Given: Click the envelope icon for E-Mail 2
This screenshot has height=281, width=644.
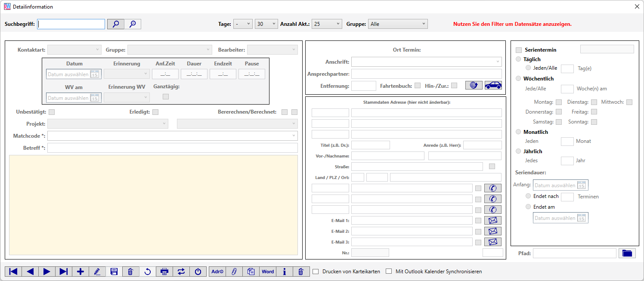Looking at the screenshot, I should (x=493, y=231).
